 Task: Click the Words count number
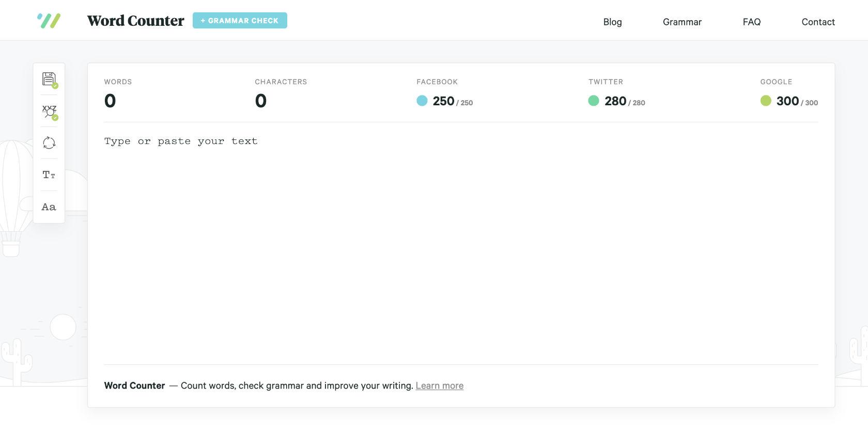(110, 101)
